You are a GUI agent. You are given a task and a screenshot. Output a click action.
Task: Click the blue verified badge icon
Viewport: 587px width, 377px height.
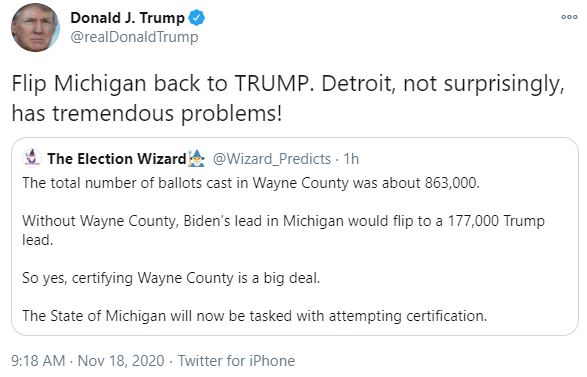click(197, 18)
